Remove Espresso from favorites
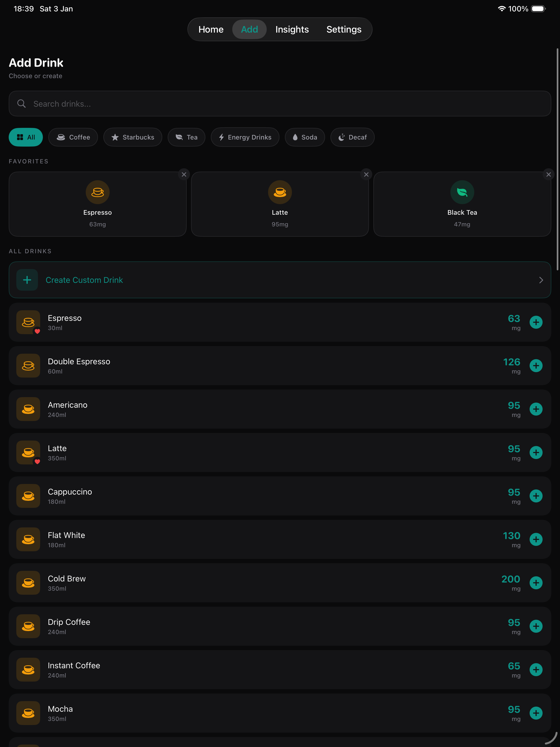Viewport: 560px width, 747px height. click(184, 175)
